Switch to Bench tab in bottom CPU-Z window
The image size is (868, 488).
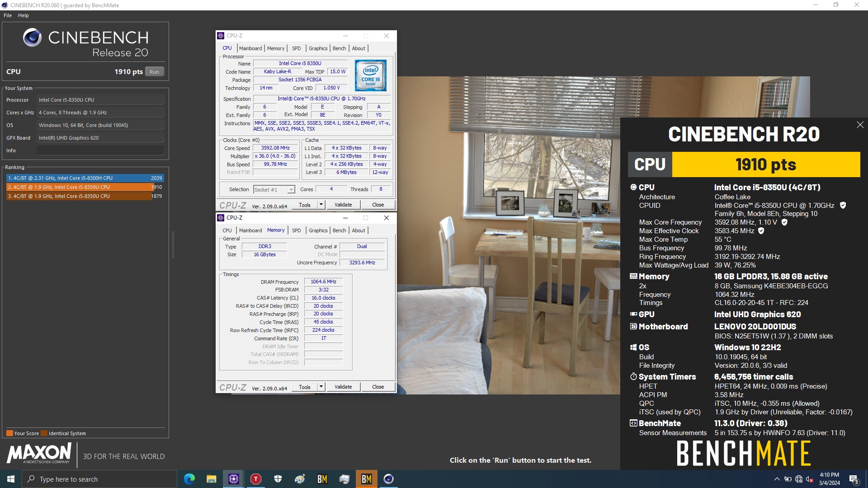coord(340,230)
